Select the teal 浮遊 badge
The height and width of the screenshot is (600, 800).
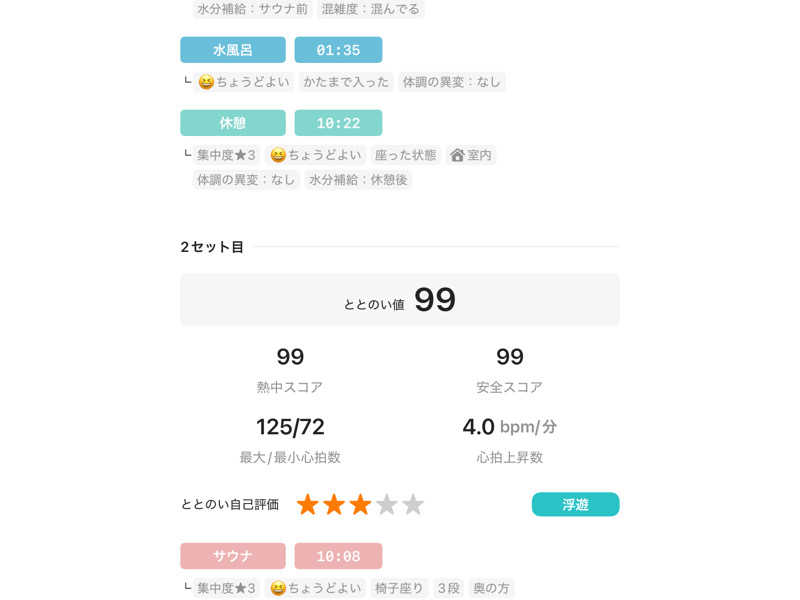575,505
